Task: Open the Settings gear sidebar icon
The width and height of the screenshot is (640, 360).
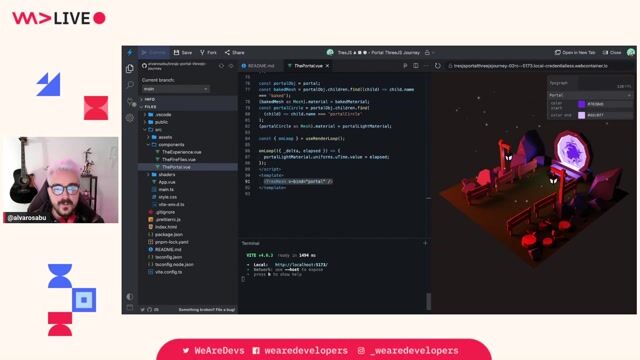Action: [x=130, y=118]
